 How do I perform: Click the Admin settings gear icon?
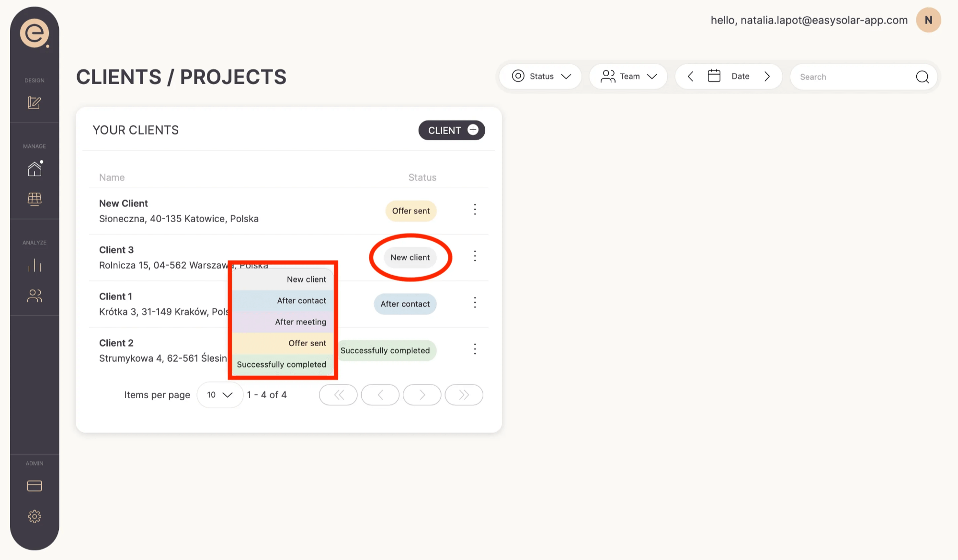click(x=34, y=516)
